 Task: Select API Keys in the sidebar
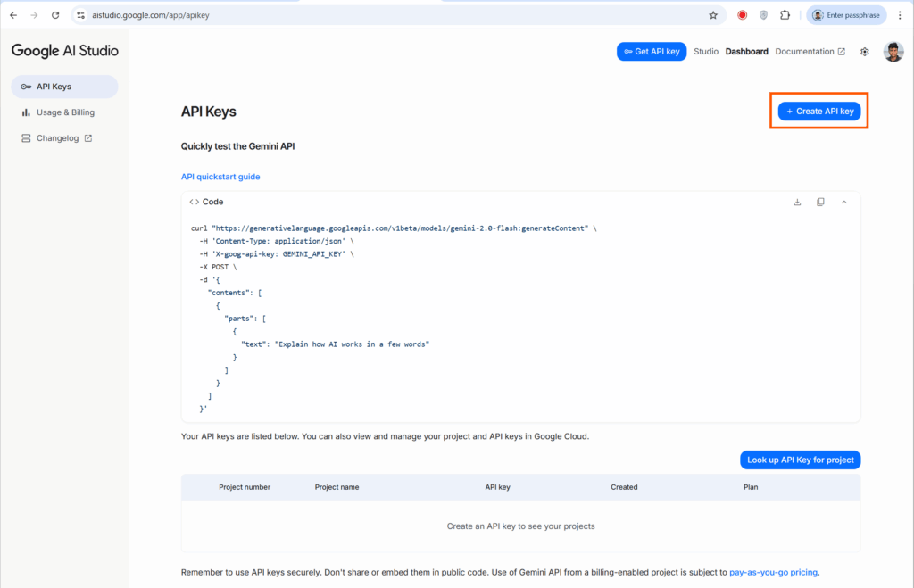coord(64,87)
